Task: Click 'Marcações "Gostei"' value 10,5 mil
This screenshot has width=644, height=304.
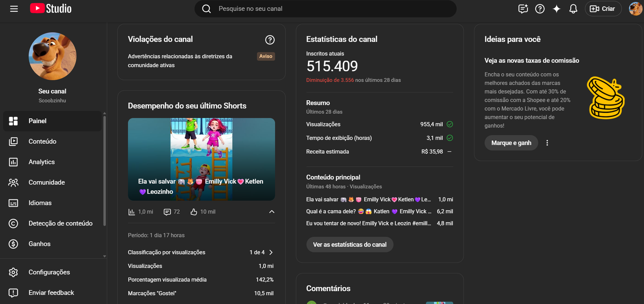Action: [x=264, y=294]
